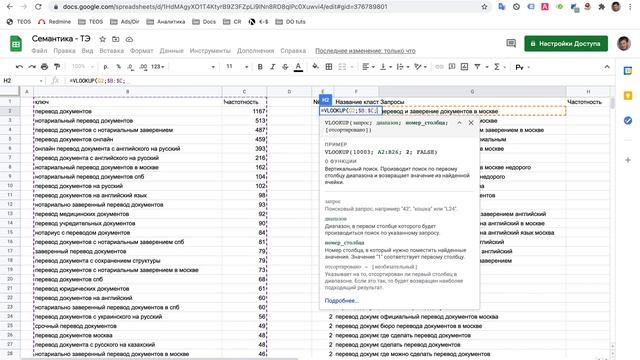The width and height of the screenshot is (640, 360).
Task: Open Google Keep side panel icon
Action: click(x=628, y=96)
